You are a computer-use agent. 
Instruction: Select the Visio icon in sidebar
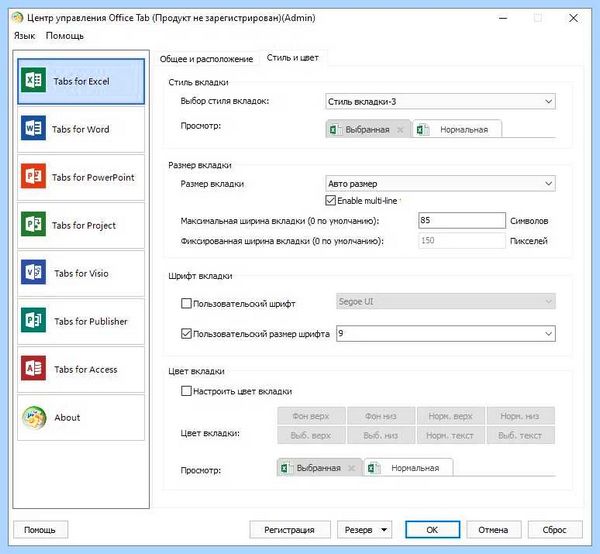34,272
